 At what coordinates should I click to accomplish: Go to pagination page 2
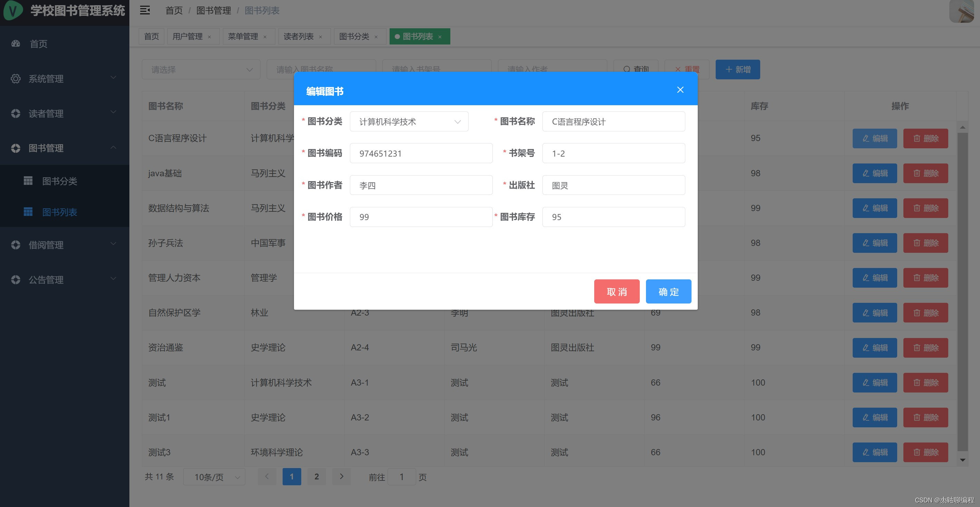(316, 477)
